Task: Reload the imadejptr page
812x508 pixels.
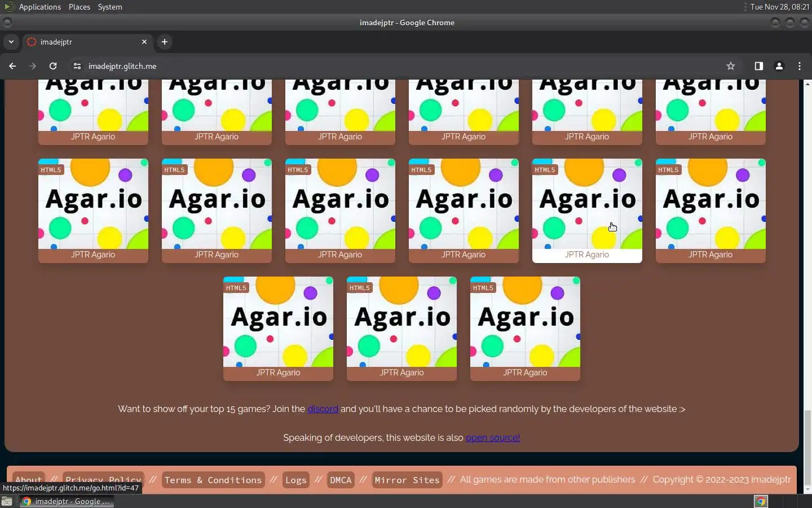Action: point(53,66)
